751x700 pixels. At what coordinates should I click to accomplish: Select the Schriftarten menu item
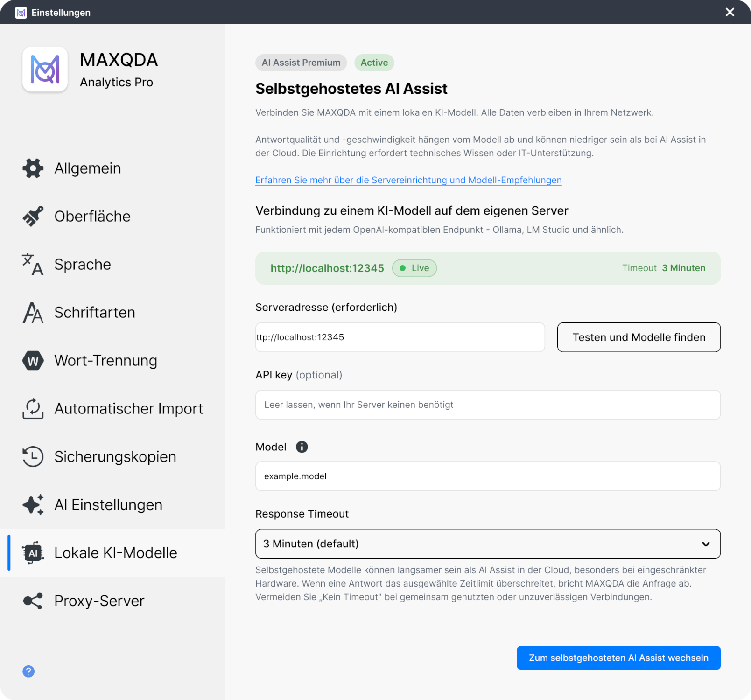pos(112,313)
